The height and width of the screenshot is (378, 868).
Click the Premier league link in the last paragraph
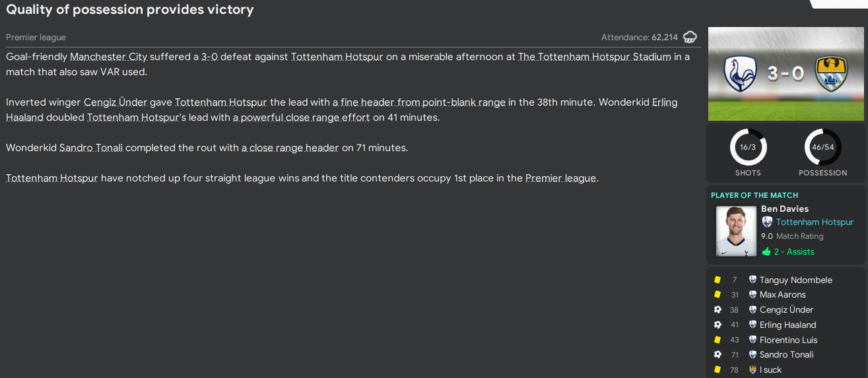pyautogui.click(x=560, y=178)
